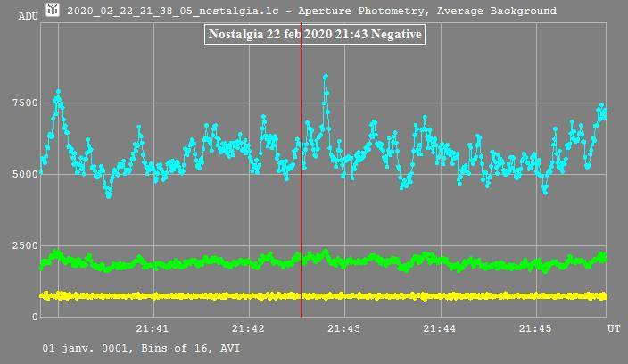Click the 21:44 time axis label
This screenshot has width=628, height=364.
[x=439, y=329]
